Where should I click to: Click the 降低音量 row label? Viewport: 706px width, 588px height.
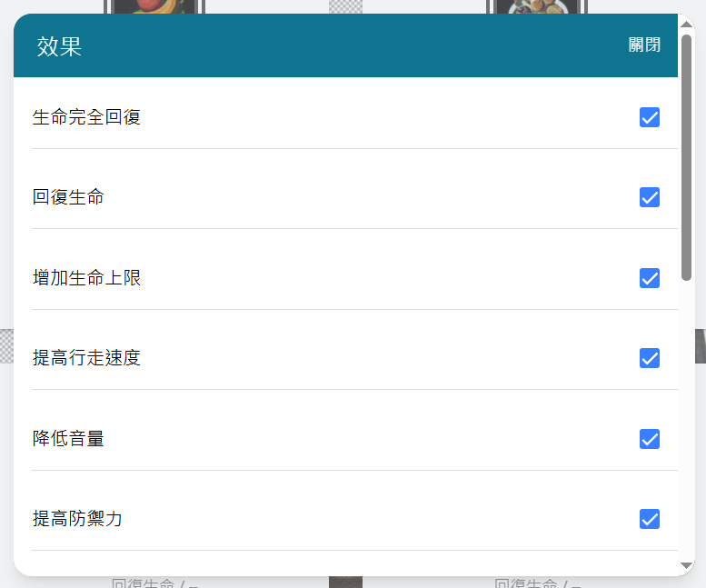tap(68, 439)
